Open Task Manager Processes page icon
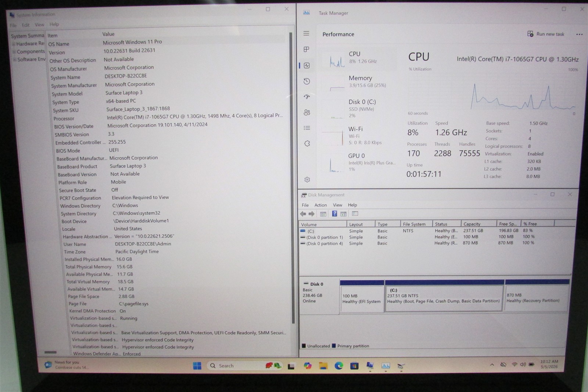Image resolution: width=588 pixels, height=392 pixels. click(306, 49)
